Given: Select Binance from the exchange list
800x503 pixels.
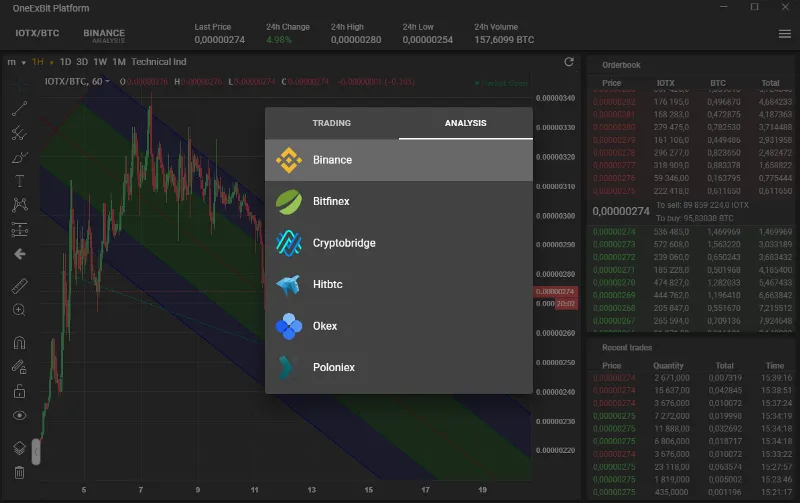Looking at the screenshot, I should tap(399, 160).
